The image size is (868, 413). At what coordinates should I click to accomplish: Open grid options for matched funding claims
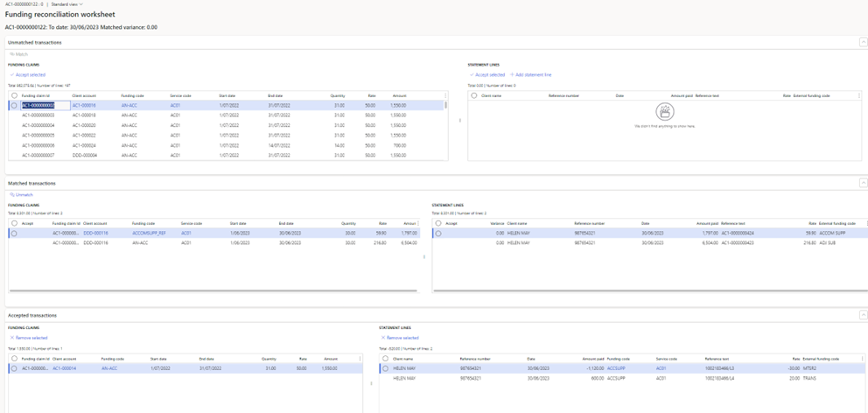click(418, 223)
